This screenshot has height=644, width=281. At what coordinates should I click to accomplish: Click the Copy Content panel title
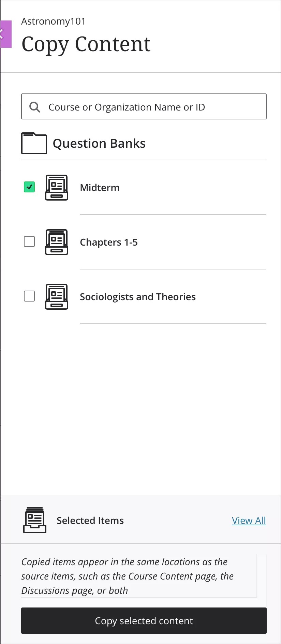[x=86, y=44]
